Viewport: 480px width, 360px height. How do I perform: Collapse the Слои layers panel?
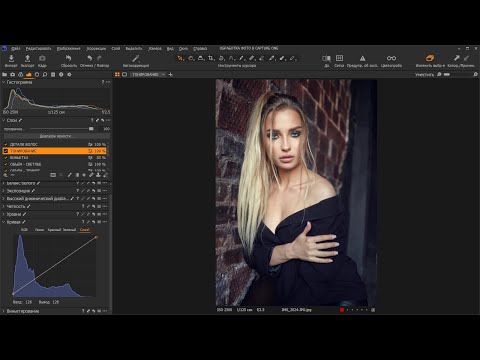click(4, 120)
